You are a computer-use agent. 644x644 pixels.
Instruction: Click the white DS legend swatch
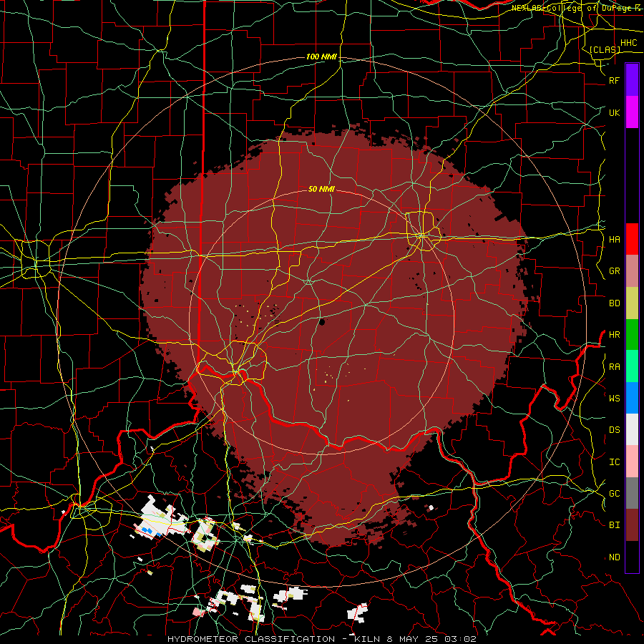tap(632, 429)
